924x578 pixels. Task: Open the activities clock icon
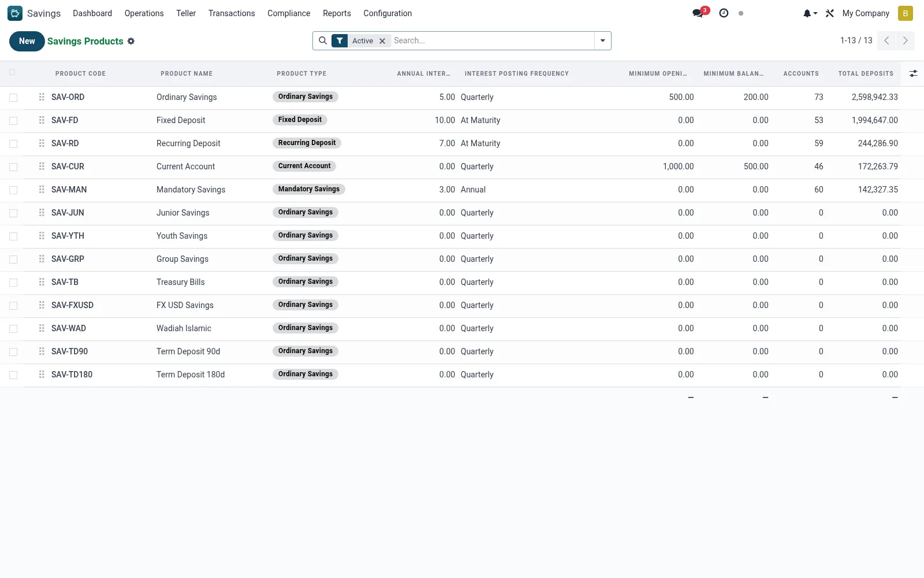tap(724, 13)
